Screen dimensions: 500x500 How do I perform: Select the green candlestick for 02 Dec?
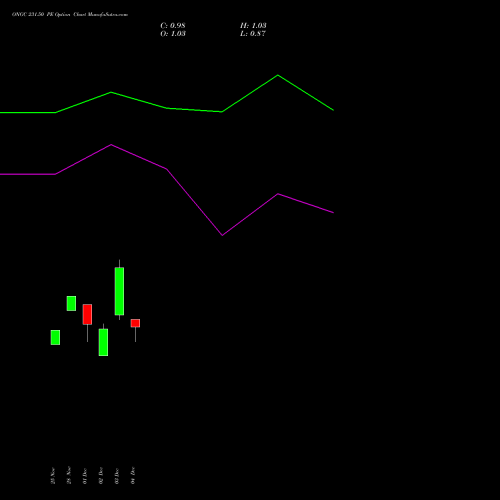coord(103,342)
